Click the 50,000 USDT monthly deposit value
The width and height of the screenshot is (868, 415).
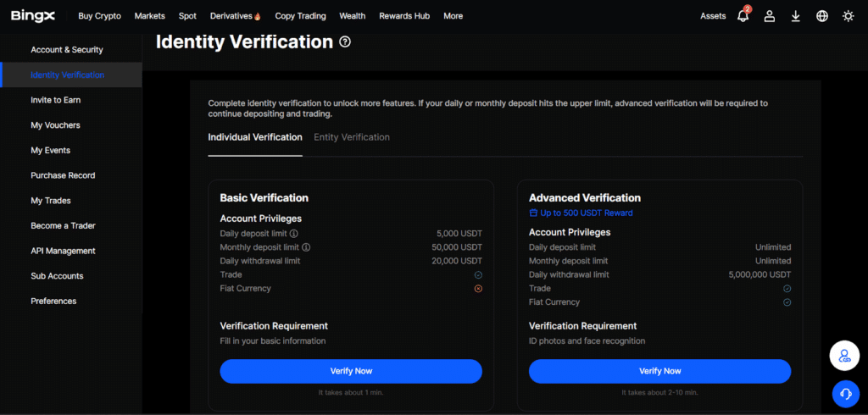pos(457,247)
